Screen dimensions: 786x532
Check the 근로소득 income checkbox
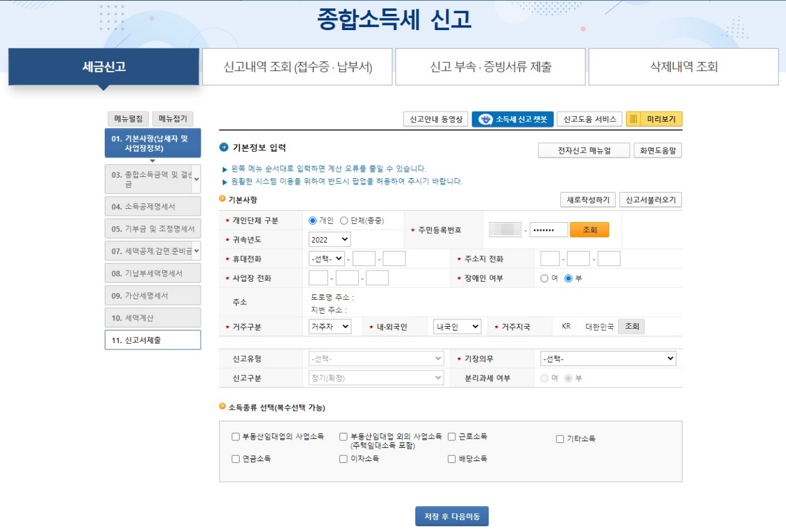tap(452, 437)
